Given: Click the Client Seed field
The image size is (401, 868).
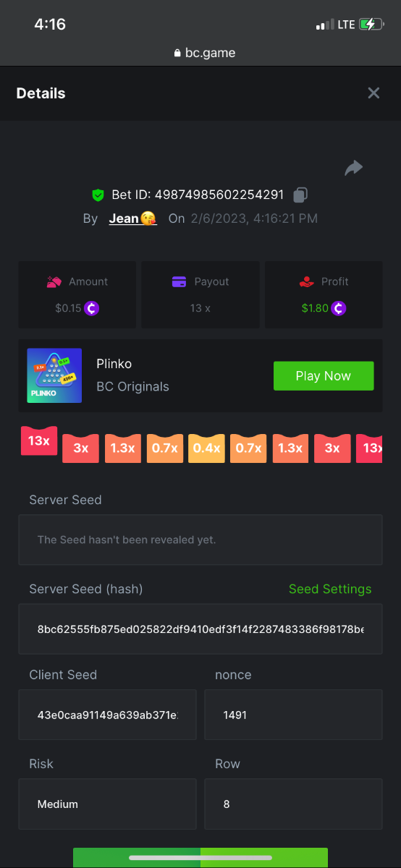Looking at the screenshot, I should 107,715.
